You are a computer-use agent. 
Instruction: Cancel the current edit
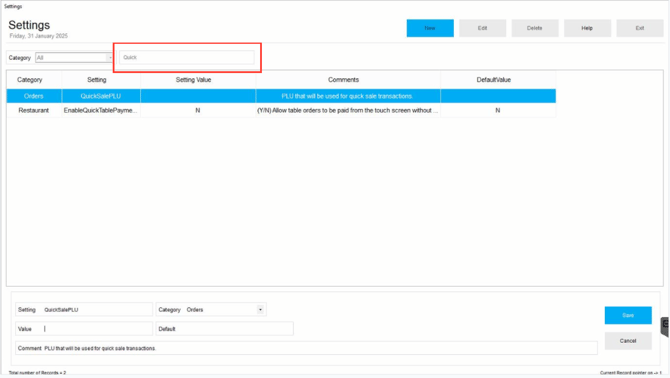628,341
